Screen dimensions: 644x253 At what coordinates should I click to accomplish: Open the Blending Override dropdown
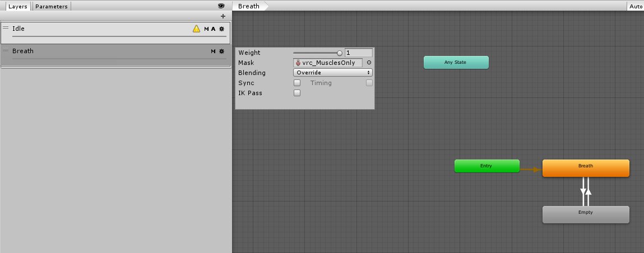coord(333,73)
